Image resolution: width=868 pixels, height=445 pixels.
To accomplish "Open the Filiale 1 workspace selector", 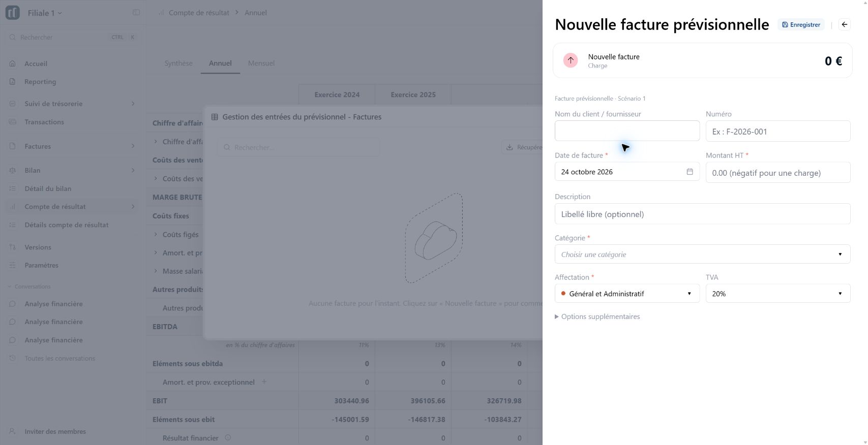I will (x=44, y=13).
